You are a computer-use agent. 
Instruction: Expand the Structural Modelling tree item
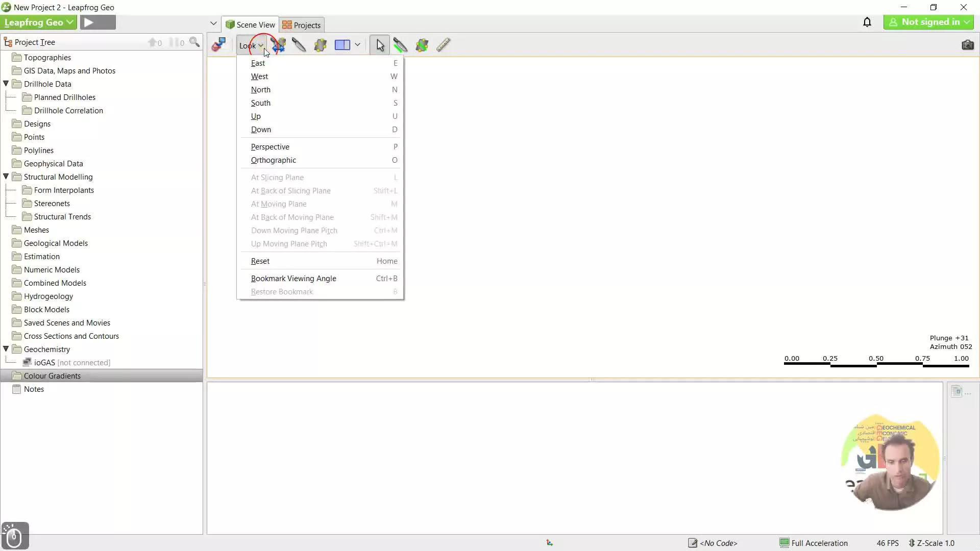(x=6, y=176)
